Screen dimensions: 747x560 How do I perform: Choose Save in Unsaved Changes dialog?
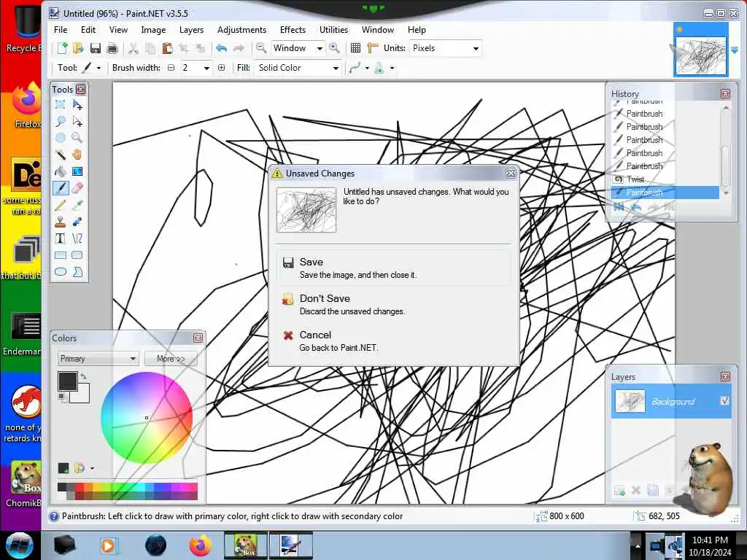point(393,268)
